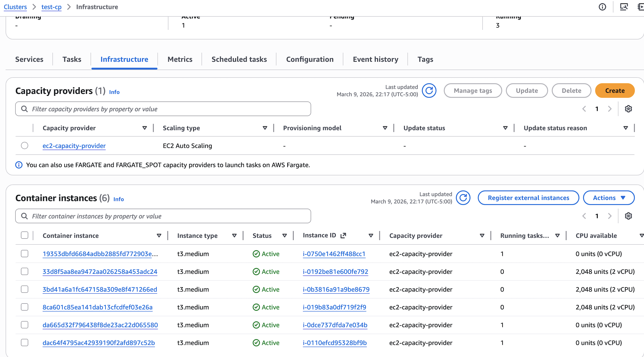
Task: Tick the checkbox for instance 33d8f5aa8ea9472aa026258a453adc24
Action: (x=25, y=272)
